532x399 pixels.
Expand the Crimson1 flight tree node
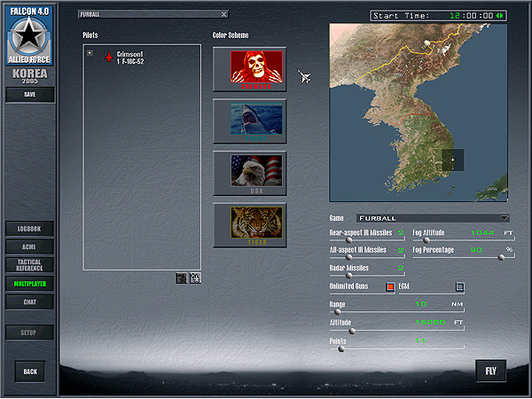(x=90, y=53)
